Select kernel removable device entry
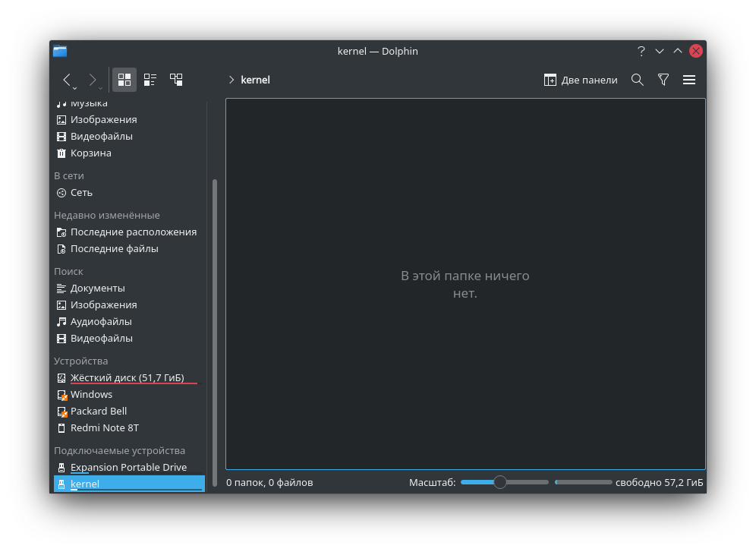 129,484
